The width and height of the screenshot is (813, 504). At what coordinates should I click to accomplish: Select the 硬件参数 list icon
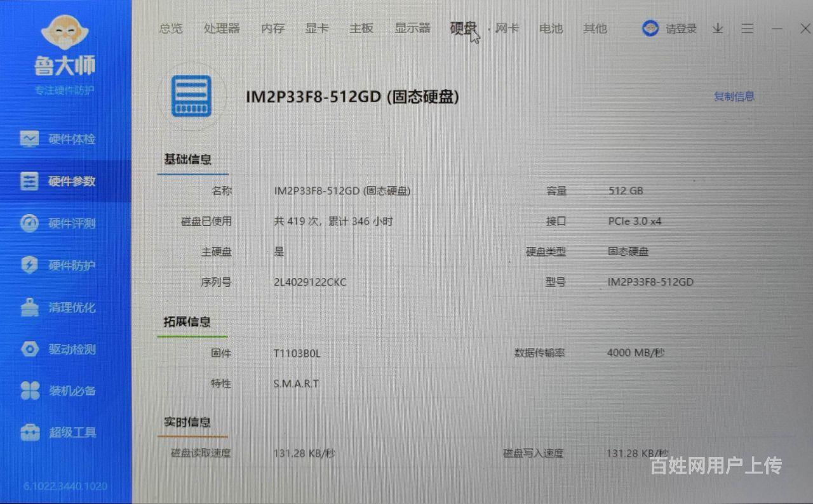[29, 181]
